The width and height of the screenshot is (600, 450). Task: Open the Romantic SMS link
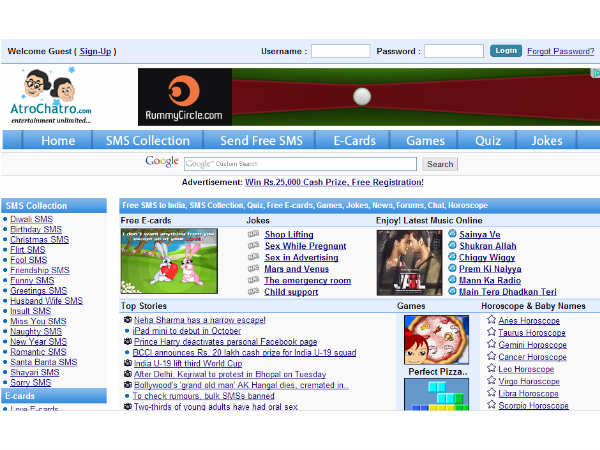38,352
